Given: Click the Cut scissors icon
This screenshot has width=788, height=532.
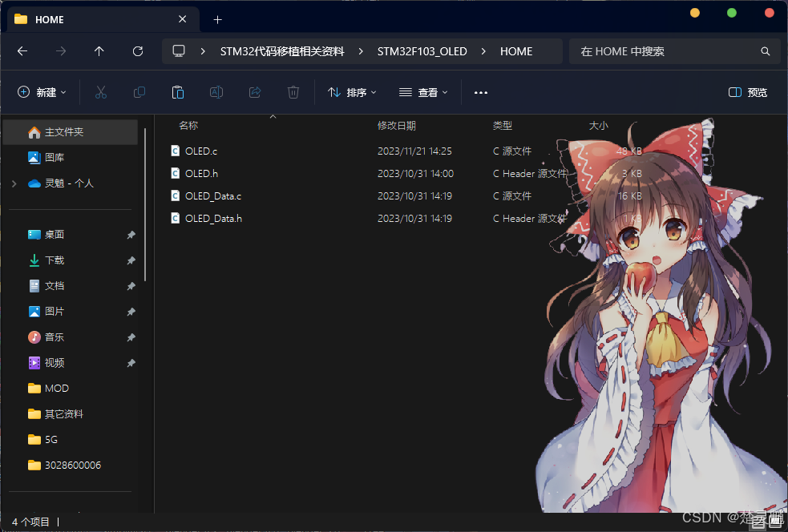Looking at the screenshot, I should pyautogui.click(x=101, y=92).
